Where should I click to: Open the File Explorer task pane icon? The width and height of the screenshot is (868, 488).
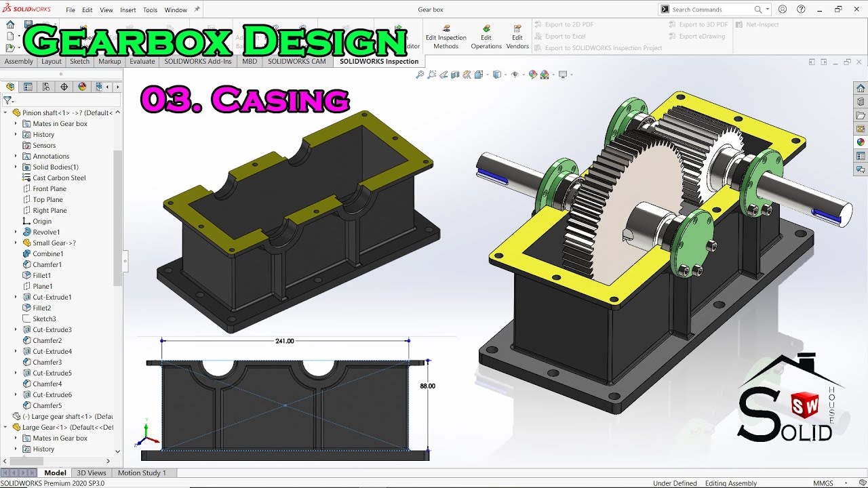click(x=861, y=115)
